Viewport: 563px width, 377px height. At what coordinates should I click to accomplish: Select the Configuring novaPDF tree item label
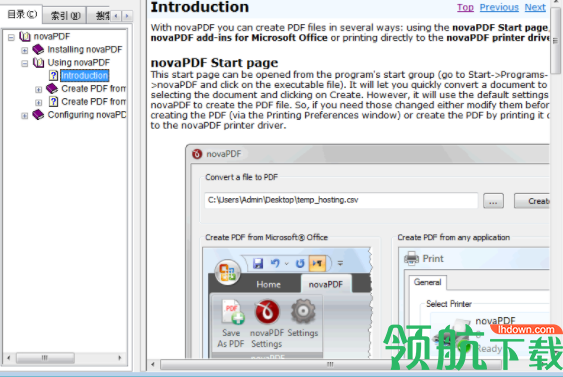coord(87,115)
